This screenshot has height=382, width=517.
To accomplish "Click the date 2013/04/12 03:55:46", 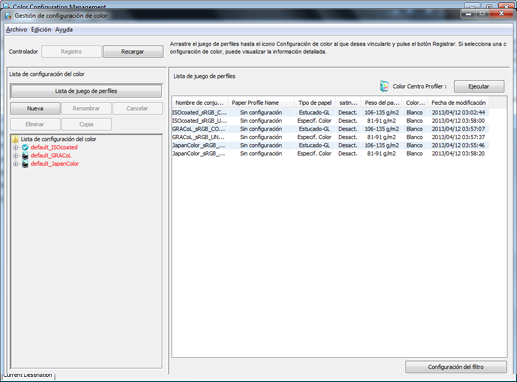I will tap(458, 145).
